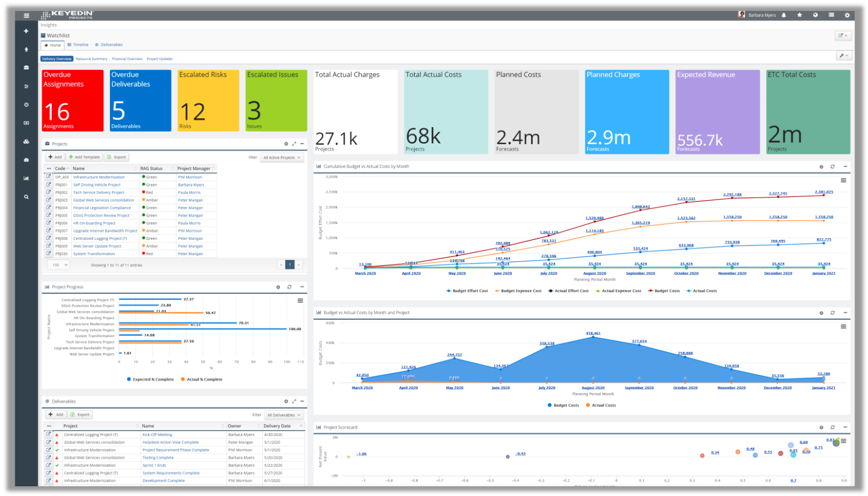868x496 pixels.
Task: Toggle Actual % Complete series in the legend
Action: [x=201, y=380]
